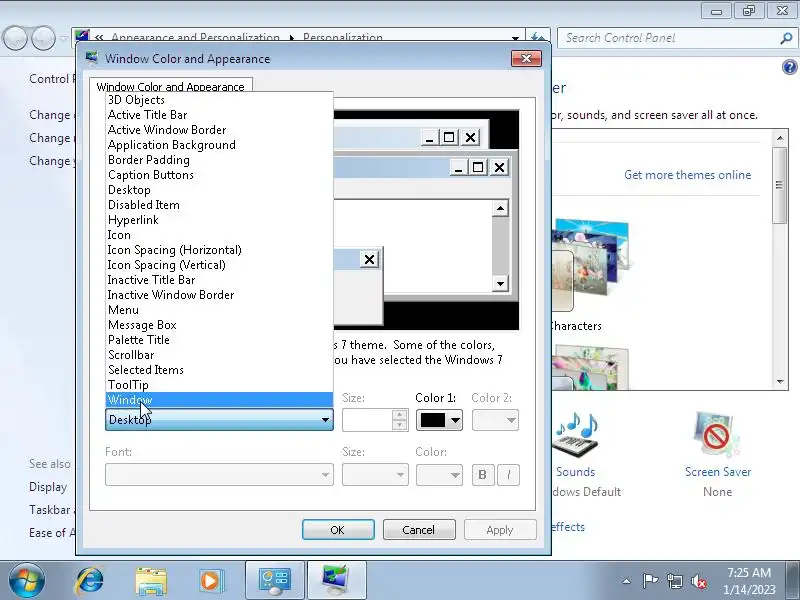
Task: Click the search magnifier icon
Action: click(786, 38)
